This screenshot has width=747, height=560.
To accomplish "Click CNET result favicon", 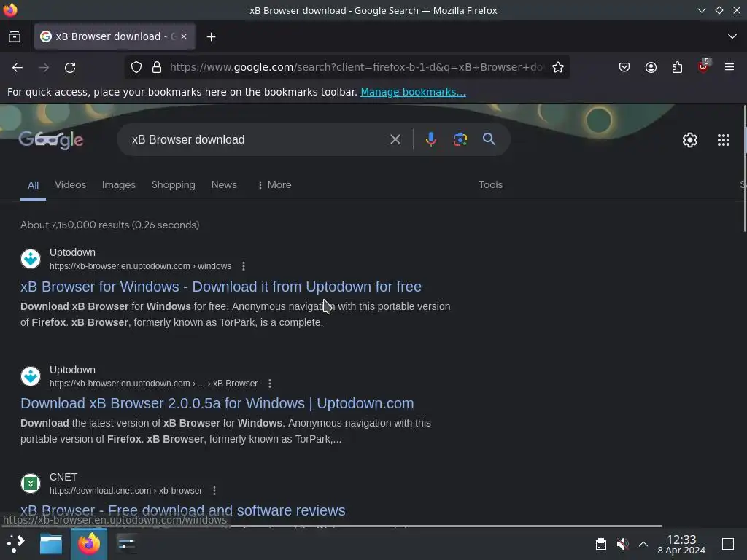I will pos(31,484).
